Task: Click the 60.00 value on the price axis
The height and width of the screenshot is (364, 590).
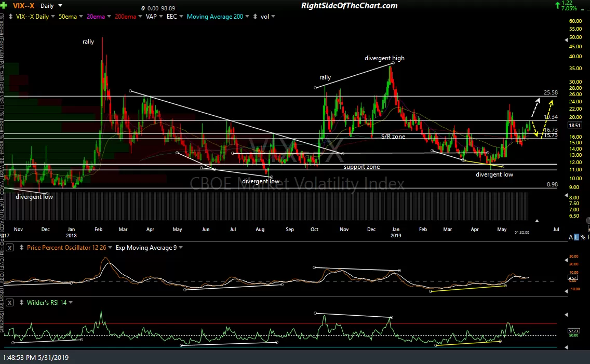Action: click(575, 21)
